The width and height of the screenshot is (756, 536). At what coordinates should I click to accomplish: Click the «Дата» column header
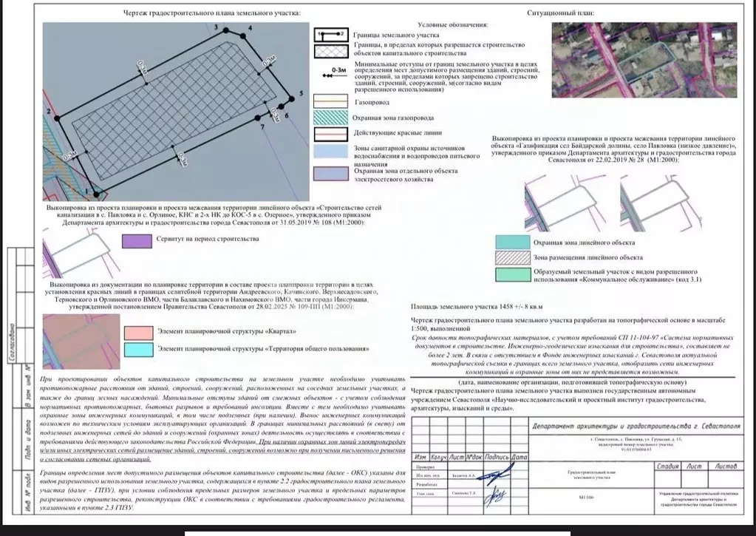click(519, 457)
